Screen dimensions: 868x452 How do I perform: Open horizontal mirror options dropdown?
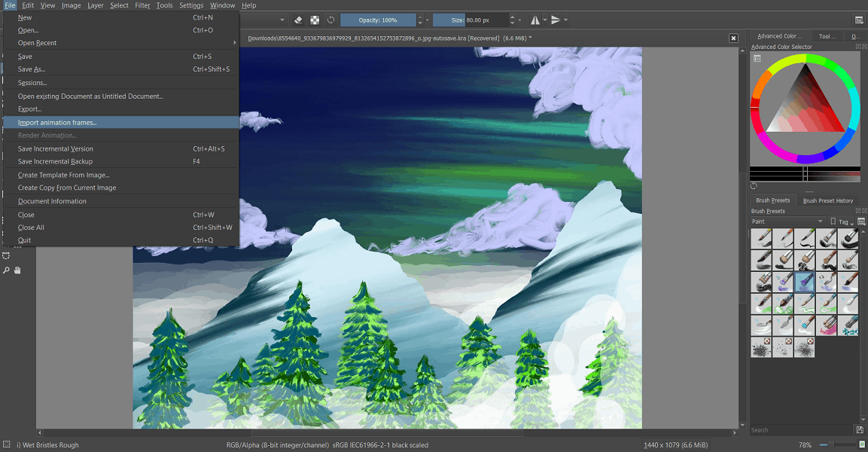point(545,20)
